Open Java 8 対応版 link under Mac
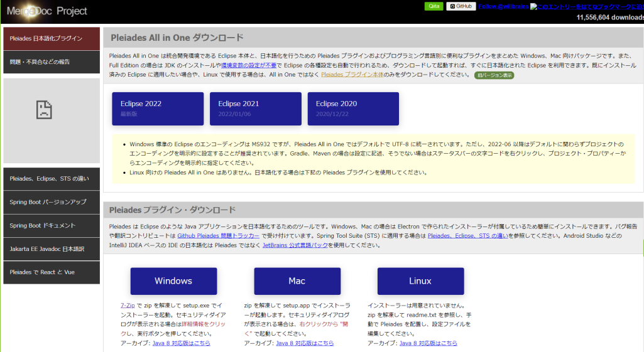The width and height of the screenshot is (644, 352). [x=305, y=343]
